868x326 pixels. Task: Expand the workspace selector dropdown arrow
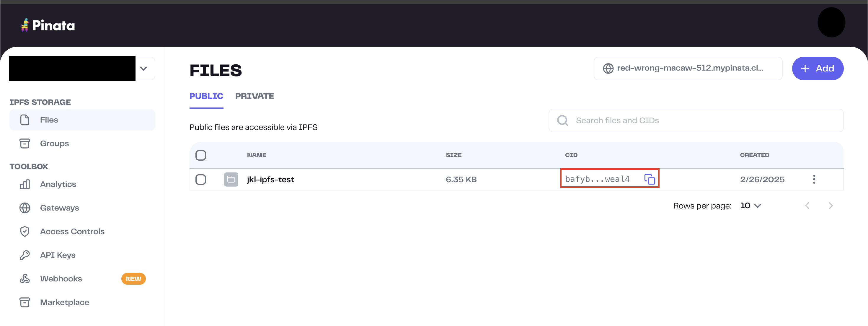click(x=143, y=69)
